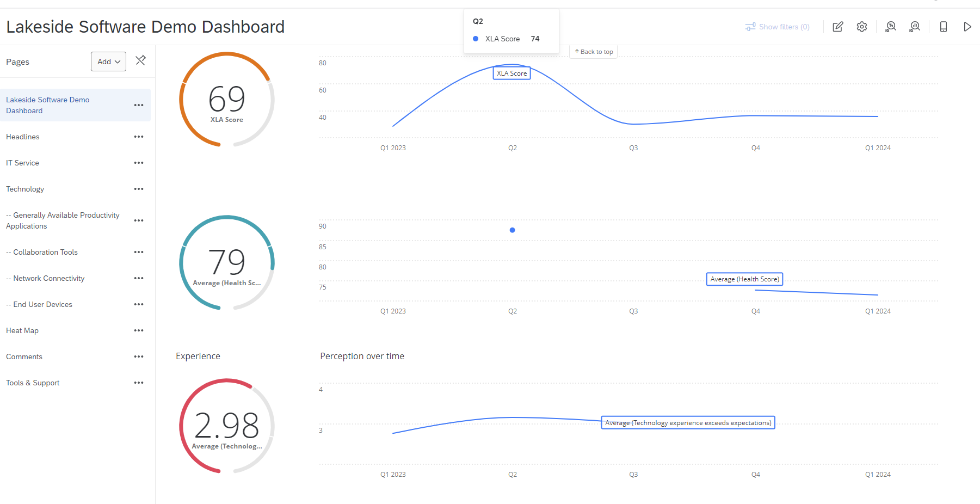
Task: Click the XLA Score gauge showing 69
Action: click(227, 100)
